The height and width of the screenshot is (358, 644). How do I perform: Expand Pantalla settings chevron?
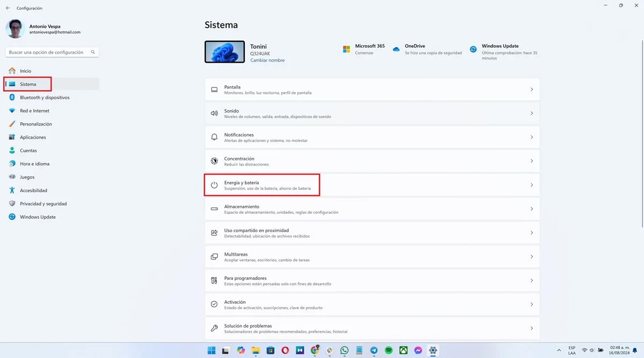point(531,89)
